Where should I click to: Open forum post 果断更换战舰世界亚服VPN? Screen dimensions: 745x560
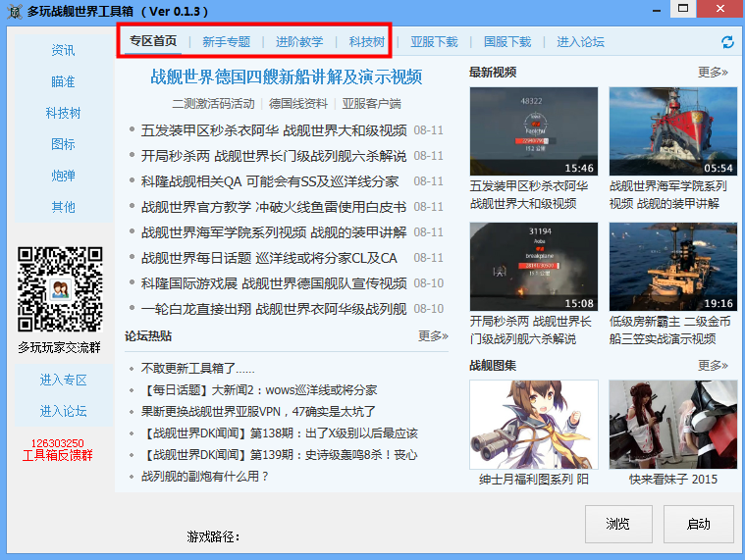(258, 412)
